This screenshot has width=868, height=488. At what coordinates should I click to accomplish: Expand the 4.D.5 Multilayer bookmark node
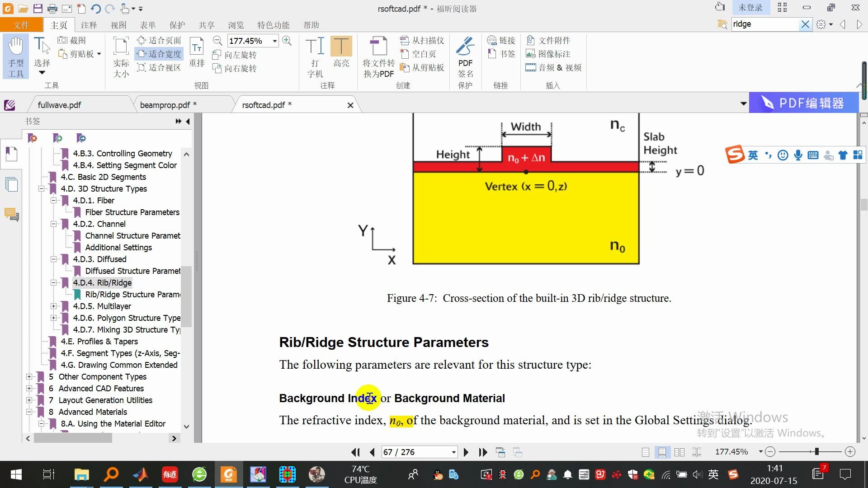(53, 306)
